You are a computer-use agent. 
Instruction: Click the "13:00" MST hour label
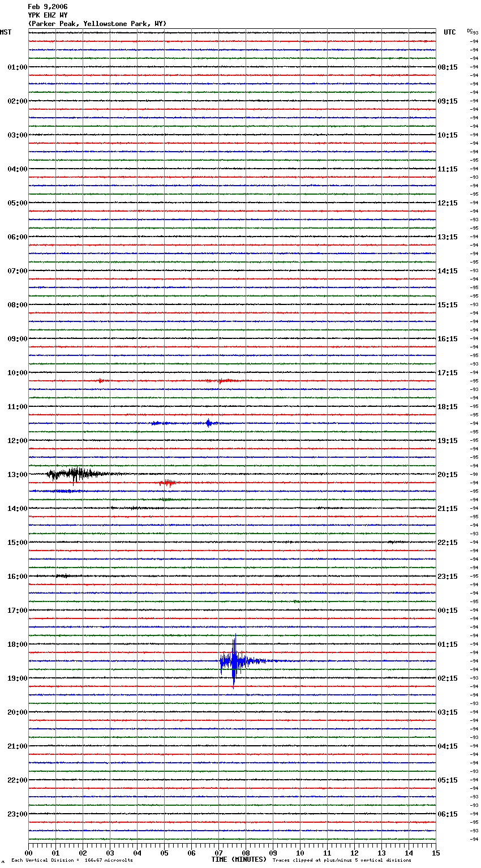pyautogui.click(x=18, y=475)
